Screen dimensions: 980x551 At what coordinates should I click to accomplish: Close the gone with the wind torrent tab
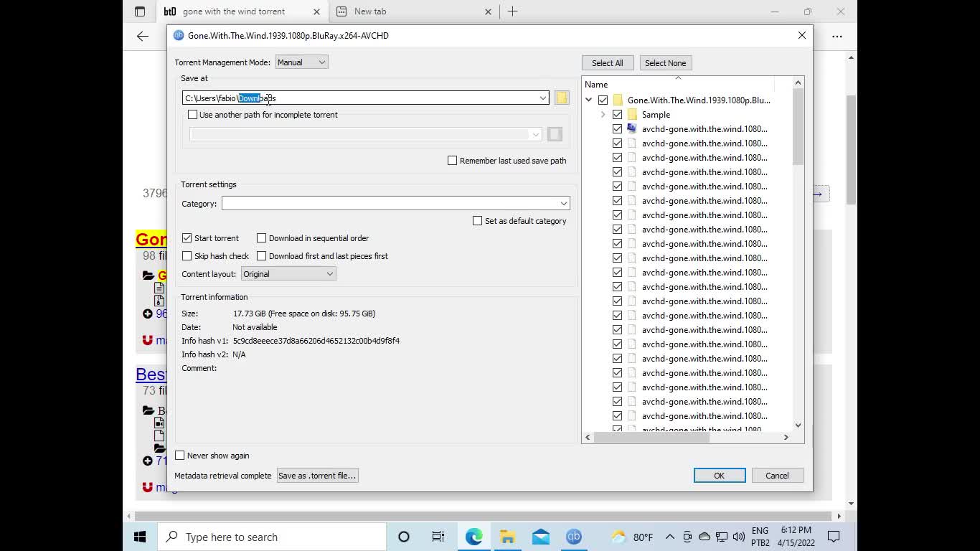click(316, 11)
